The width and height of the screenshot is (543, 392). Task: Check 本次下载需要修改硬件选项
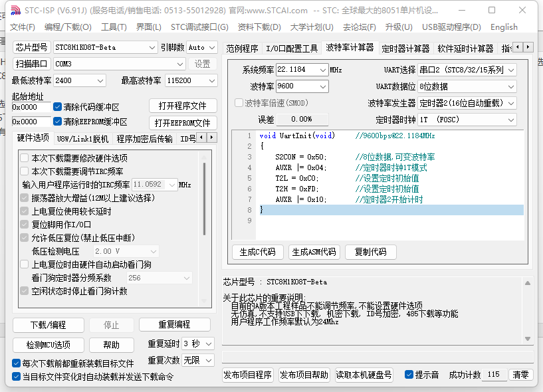pos(24,158)
